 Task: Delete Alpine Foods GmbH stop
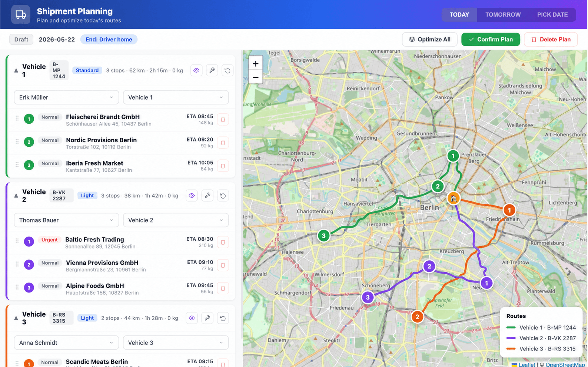click(223, 288)
